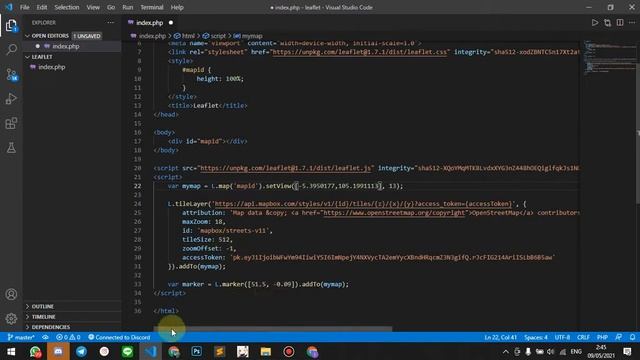This screenshot has height=360, width=640.
Task: Click the Run file play icon
Action: coord(595,23)
